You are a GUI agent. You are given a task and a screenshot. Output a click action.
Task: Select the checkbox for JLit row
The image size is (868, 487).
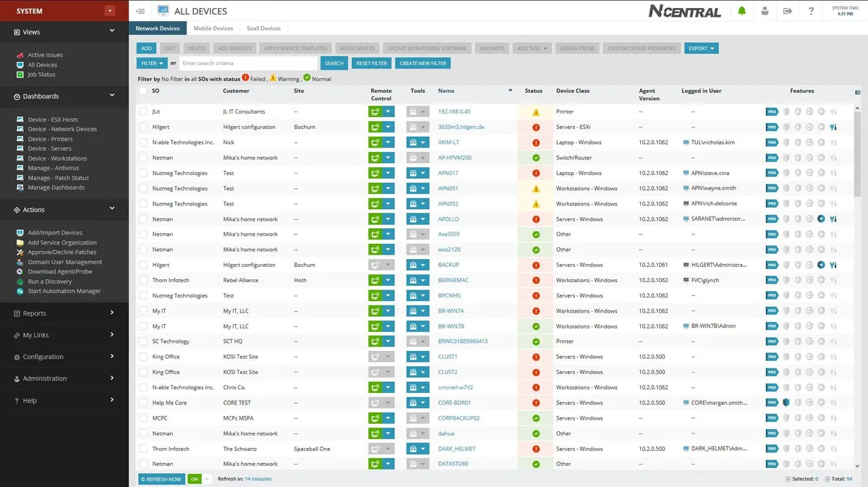pos(143,112)
